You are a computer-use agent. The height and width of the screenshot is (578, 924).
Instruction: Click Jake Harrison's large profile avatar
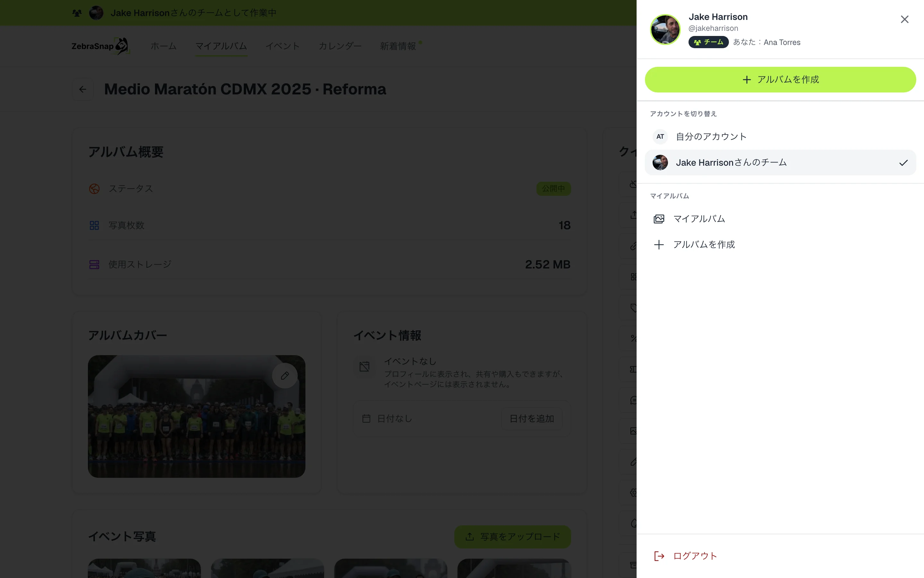pyautogui.click(x=665, y=30)
